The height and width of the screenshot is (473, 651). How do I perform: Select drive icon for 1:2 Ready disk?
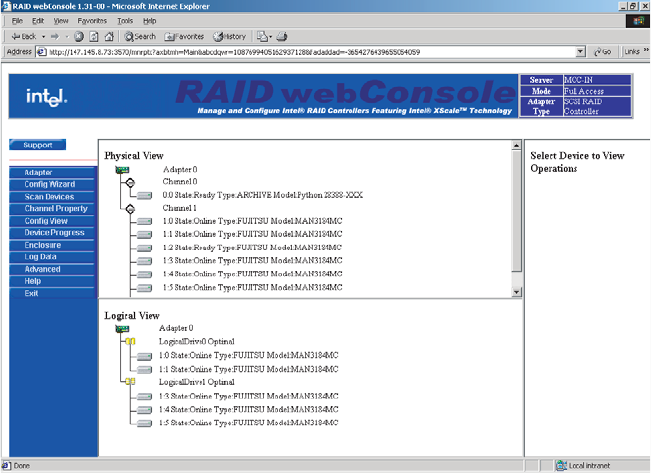(x=144, y=248)
